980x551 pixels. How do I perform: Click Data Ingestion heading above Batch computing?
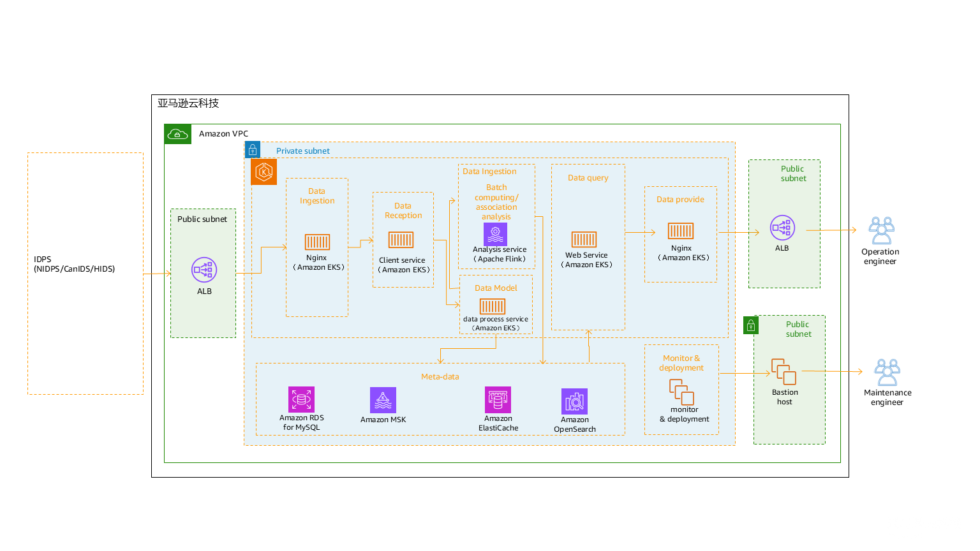click(489, 172)
